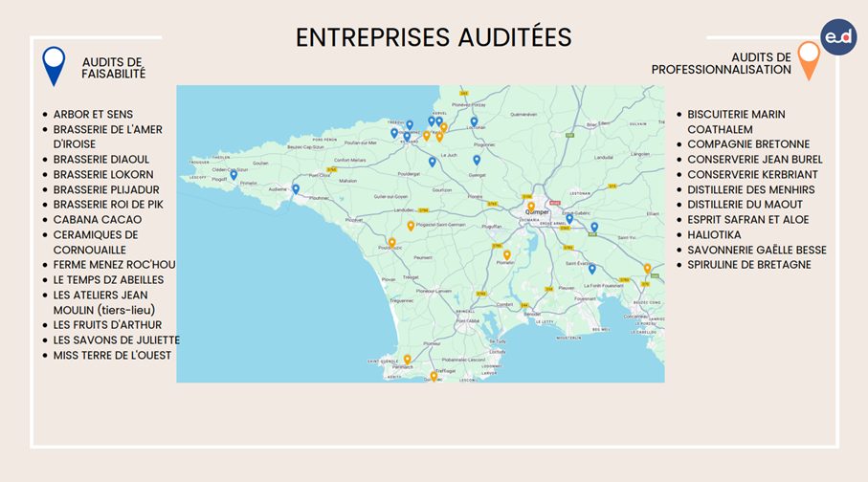Select CONSERVERIE JEAN BUREL entry
Image resolution: width=868 pixels, height=482 pixels.
point(755,160)
